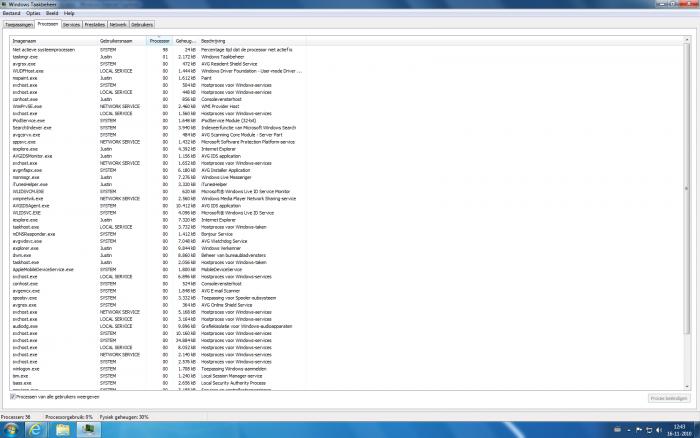Sort by the Imagenaam column header

point(54,41)
